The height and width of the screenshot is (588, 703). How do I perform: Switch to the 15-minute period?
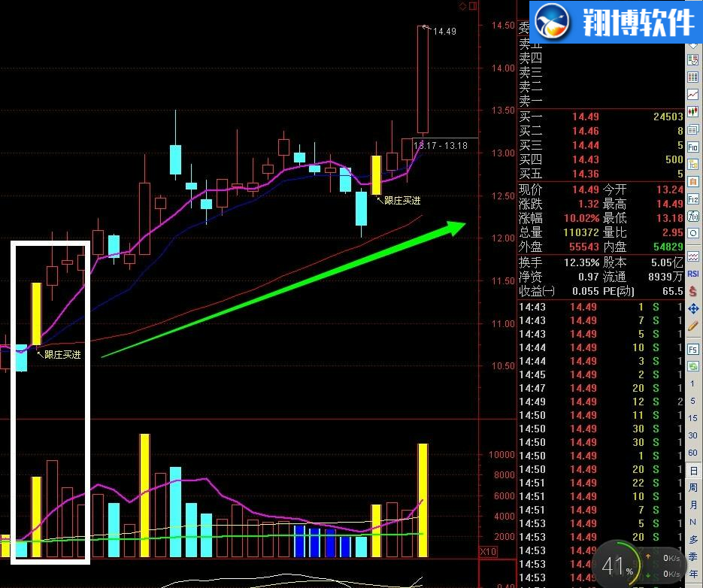(692, 418)
